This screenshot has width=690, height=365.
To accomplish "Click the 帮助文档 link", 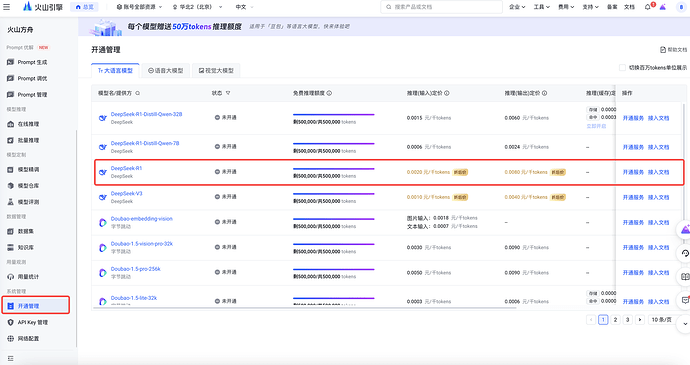I will tap(673, 50).
